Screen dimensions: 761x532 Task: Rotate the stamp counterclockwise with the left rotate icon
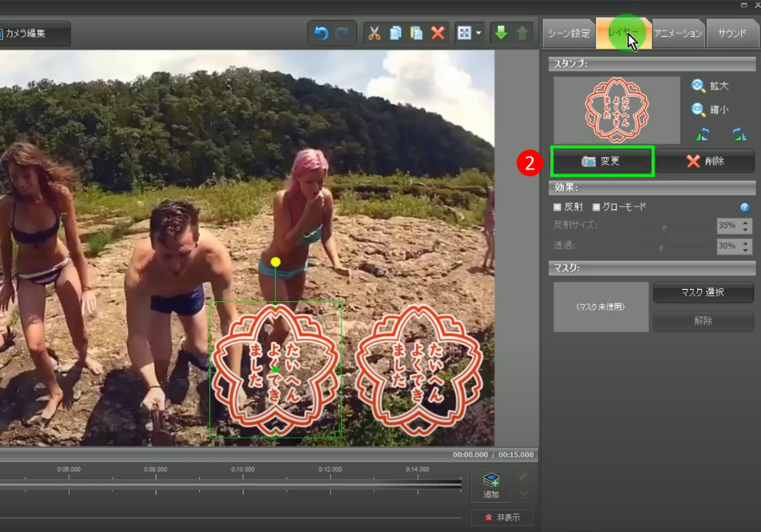(702, 135)
